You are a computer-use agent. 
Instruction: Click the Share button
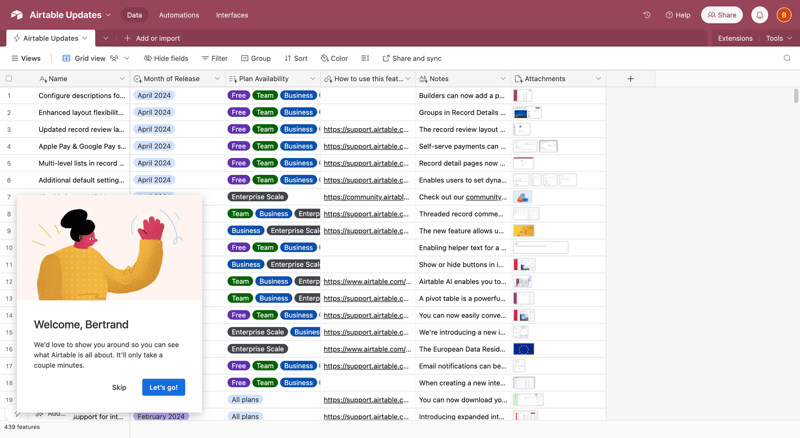pos(722,15)
